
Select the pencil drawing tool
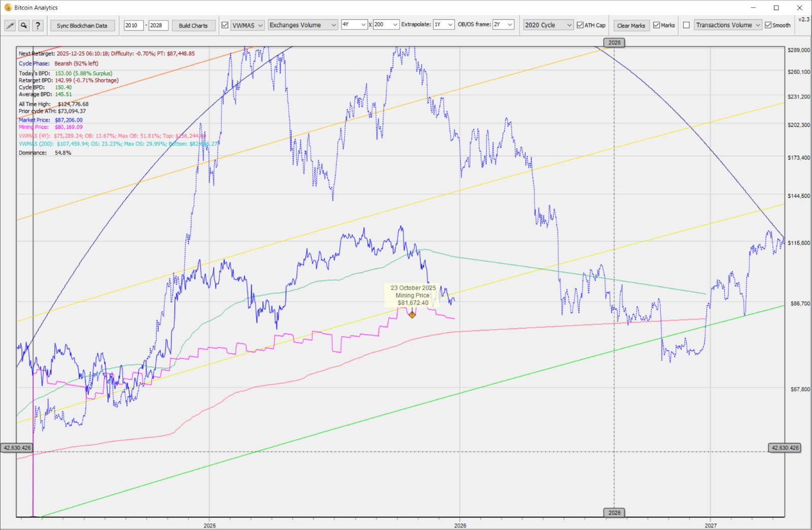click(10, 25)
